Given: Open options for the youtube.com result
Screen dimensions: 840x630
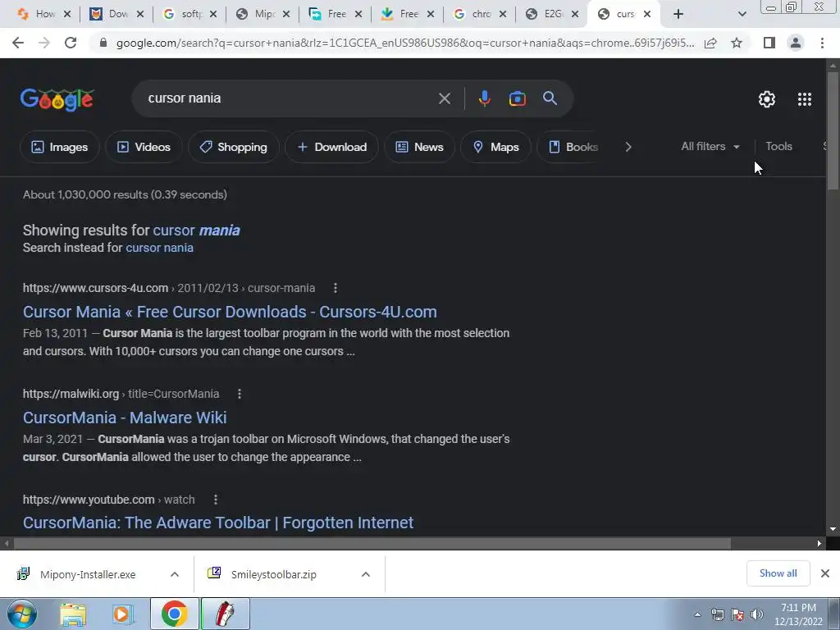Looking at the screenshot, I should pos(216,500).
